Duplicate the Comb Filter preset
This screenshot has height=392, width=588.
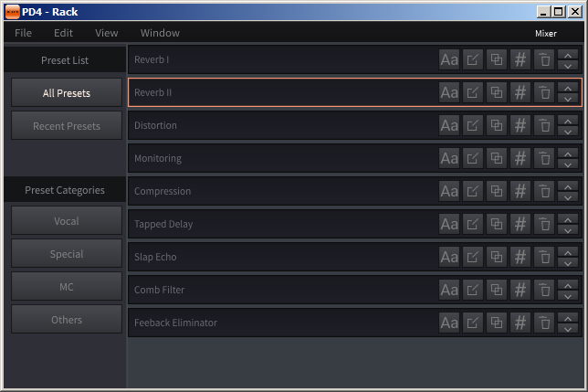(x=497, y=290)
